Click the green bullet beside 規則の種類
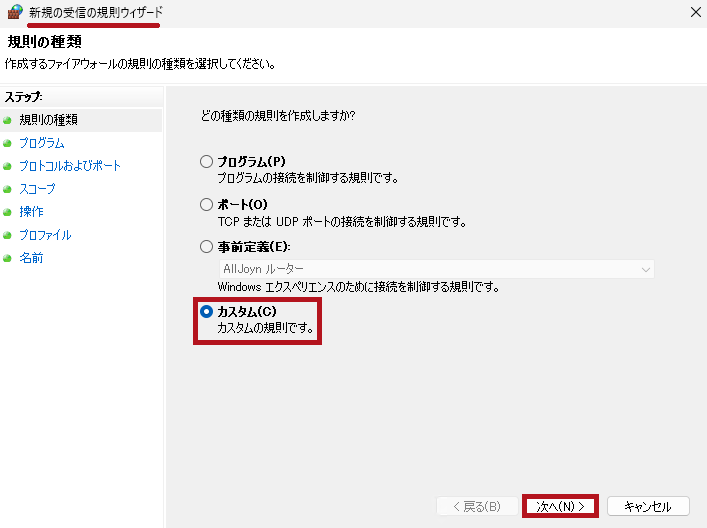The width and height of the screenshot is (707, 528). click(x=7, y=121)
